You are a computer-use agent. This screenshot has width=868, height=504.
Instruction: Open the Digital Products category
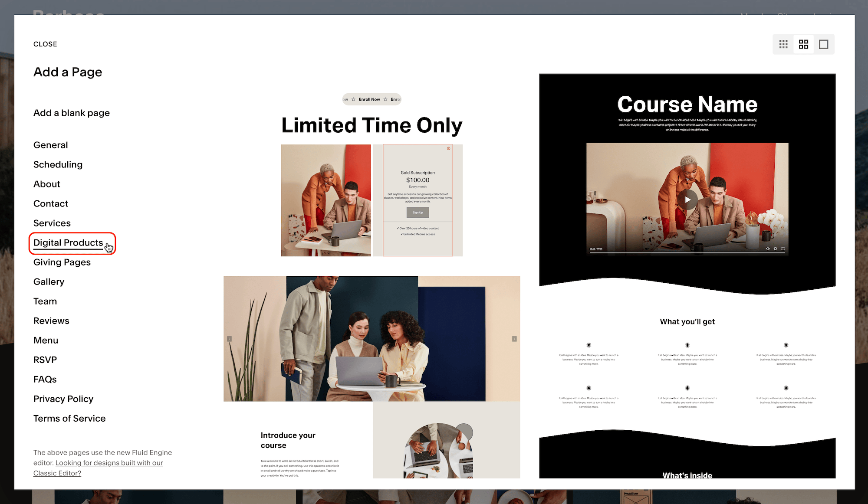(68, 243)
